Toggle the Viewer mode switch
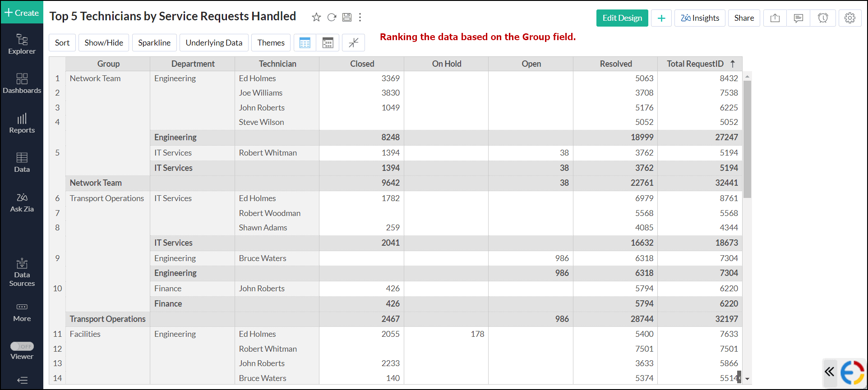 click(22, 346)
